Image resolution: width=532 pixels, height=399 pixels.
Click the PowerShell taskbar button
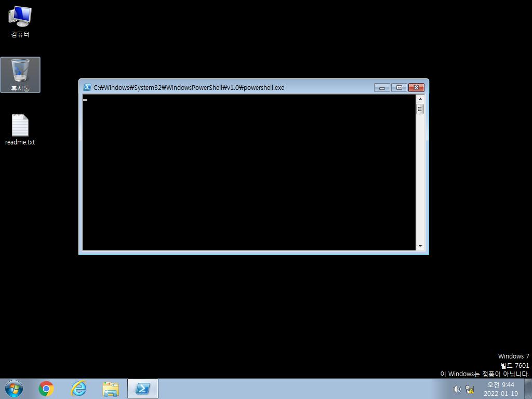(x=143, y=389)
